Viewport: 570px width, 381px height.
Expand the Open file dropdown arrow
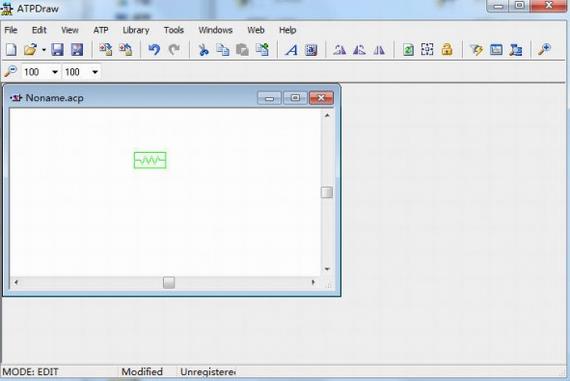click(x=44, y=50)
